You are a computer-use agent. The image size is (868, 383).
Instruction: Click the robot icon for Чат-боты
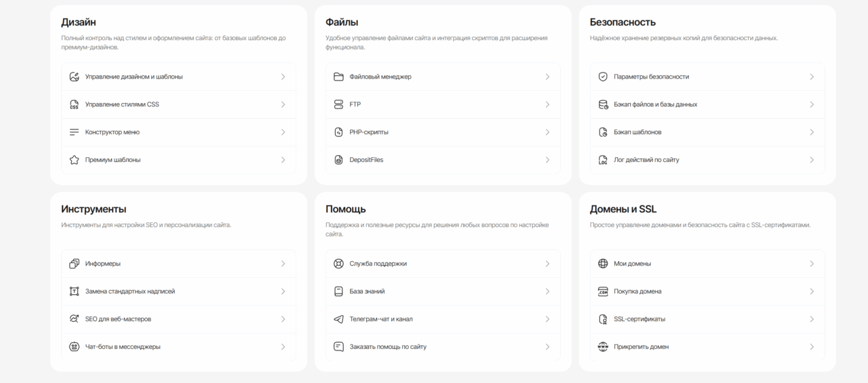[x=75, y=347]
